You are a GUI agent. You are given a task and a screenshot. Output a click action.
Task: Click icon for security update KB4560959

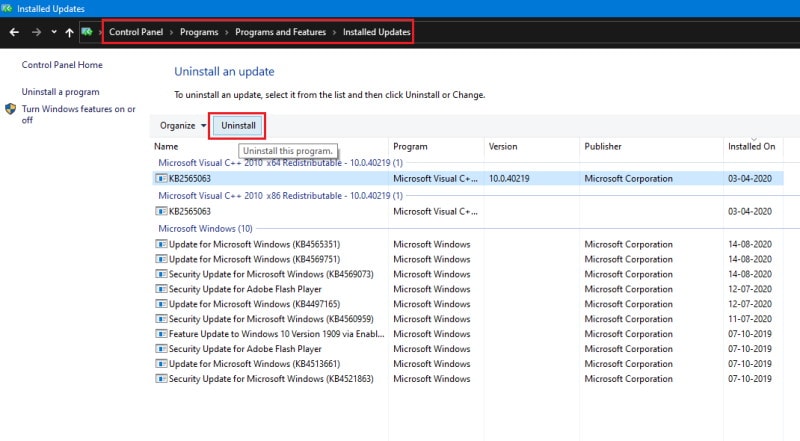(x=161, y=318)
